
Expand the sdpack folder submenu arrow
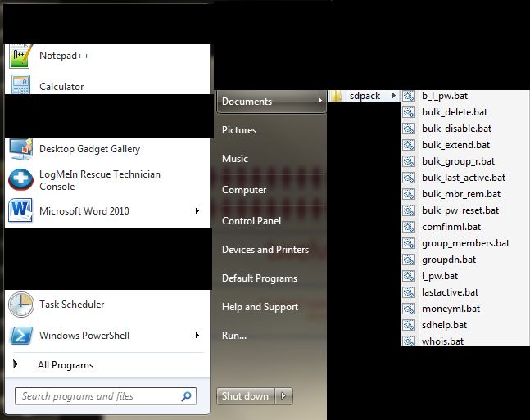point(394,96)
